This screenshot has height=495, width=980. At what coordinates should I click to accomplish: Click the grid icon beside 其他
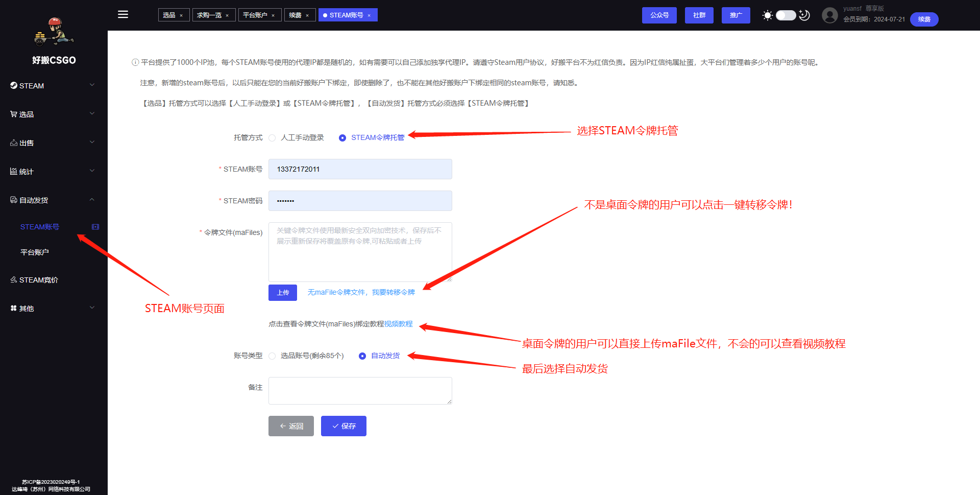click(14, 308)
